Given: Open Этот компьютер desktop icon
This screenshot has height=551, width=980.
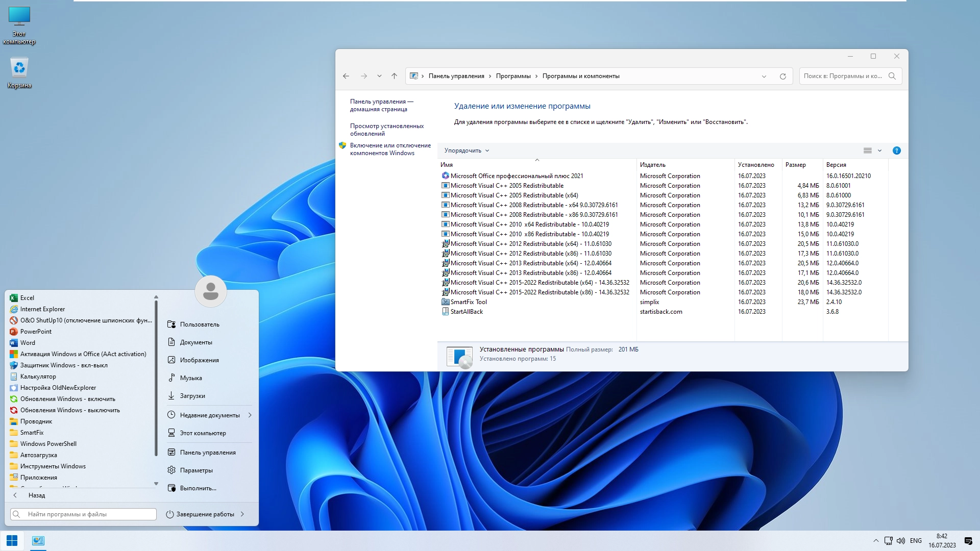Looking at the screenshot, I should click(19, 26).
